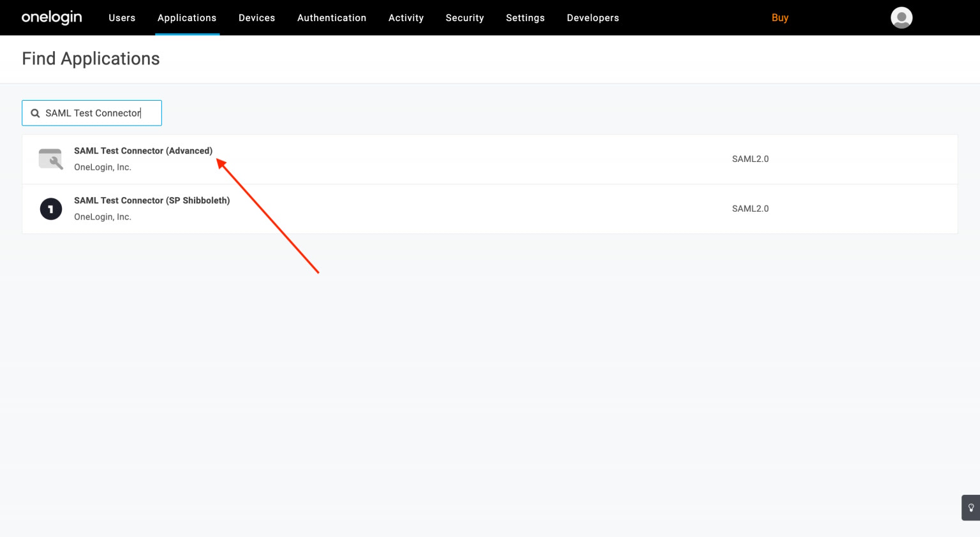
Task: Open the lightbulb tips widget
Action: click(970, 508)
